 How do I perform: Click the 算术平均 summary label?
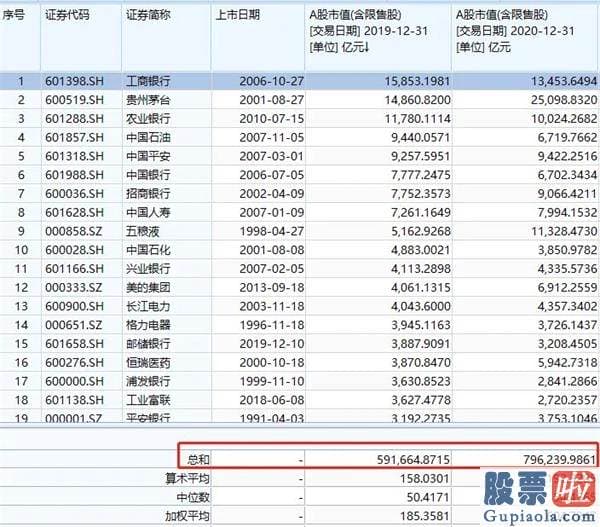[188, 478]
